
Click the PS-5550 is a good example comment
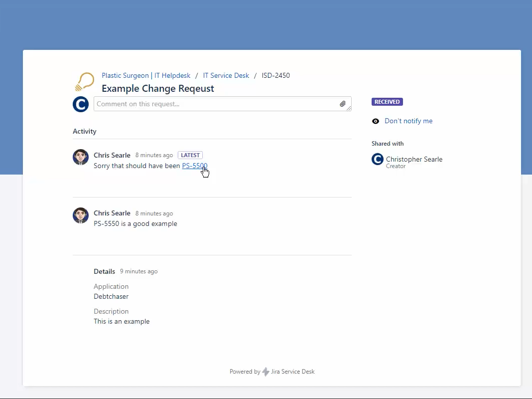pyautogui.click(x=135, y=224)
